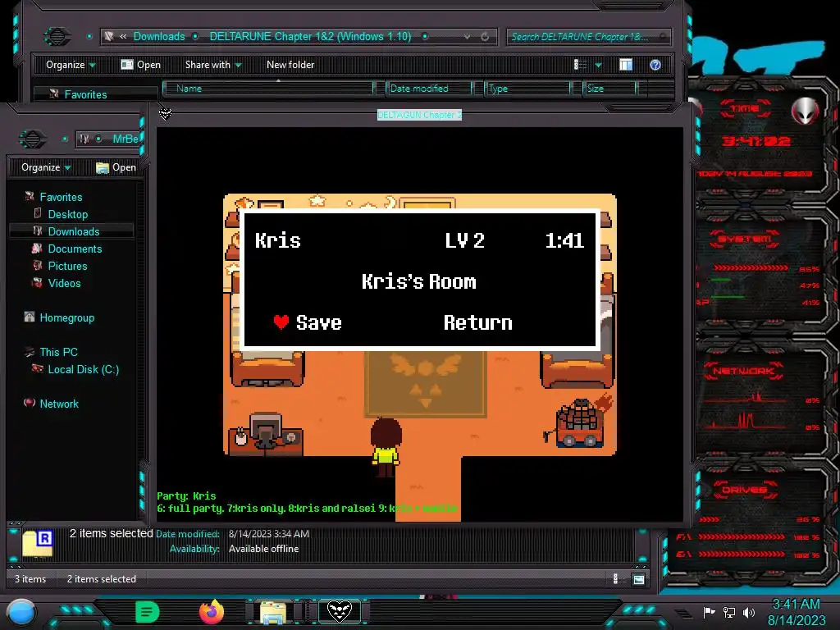Click the DRIVES gadget header
This screenshot has width=840, height=630.
coord(745,490)
